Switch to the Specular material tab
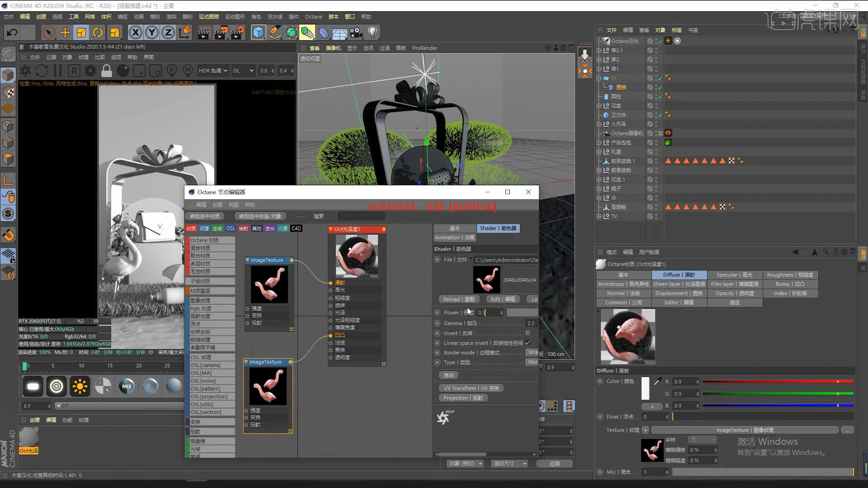The height and width of the screenshot is (488, 868). [734, 275]
